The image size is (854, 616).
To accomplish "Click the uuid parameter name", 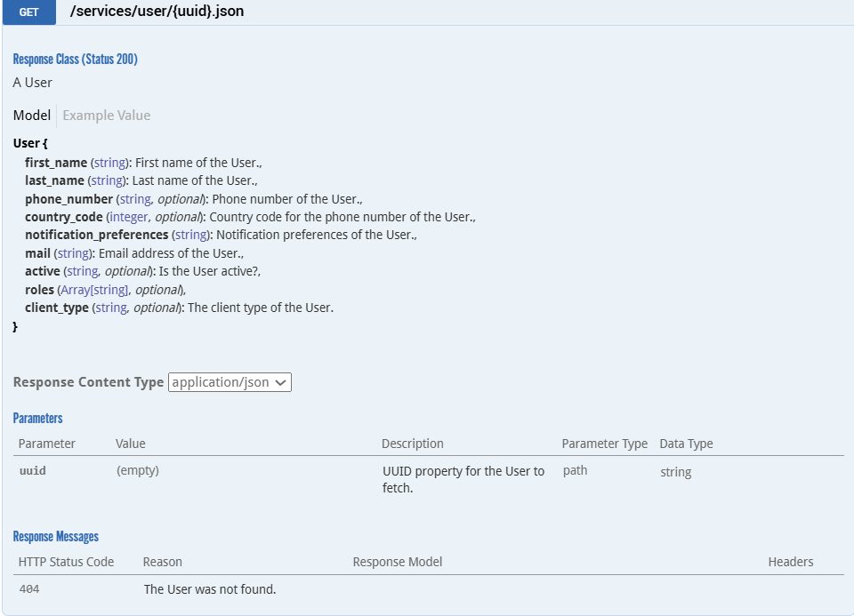I will click(32, 471).
